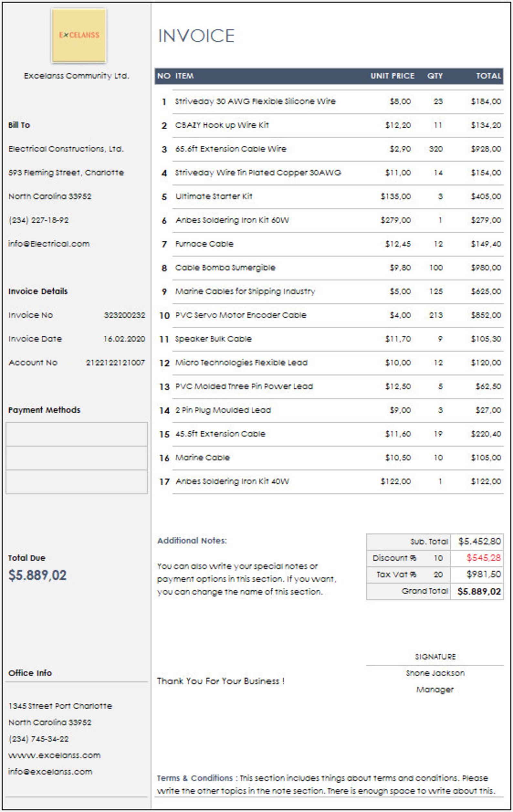Select the Manager title text
The image size is (513, 812).
click(x=435, y=689)
